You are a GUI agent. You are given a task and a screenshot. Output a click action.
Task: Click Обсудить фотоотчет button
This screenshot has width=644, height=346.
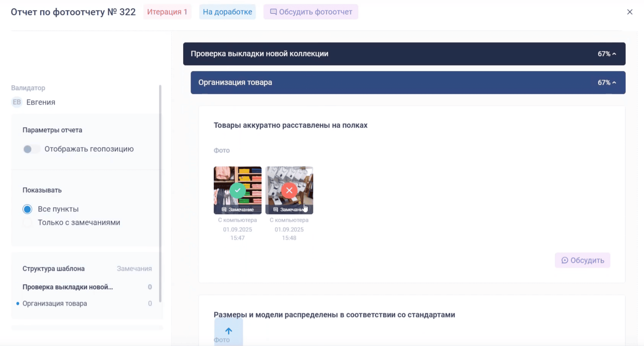point(311,12)
